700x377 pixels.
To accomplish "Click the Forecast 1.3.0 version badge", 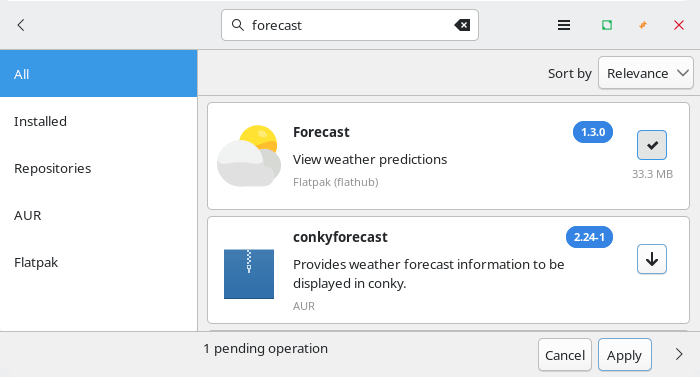I will tap(593, 132).
